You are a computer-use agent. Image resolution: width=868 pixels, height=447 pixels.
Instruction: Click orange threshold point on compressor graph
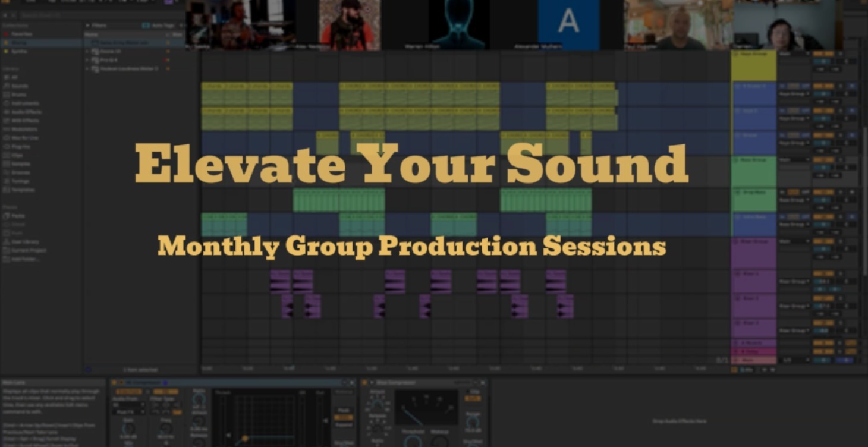(245, 439)
